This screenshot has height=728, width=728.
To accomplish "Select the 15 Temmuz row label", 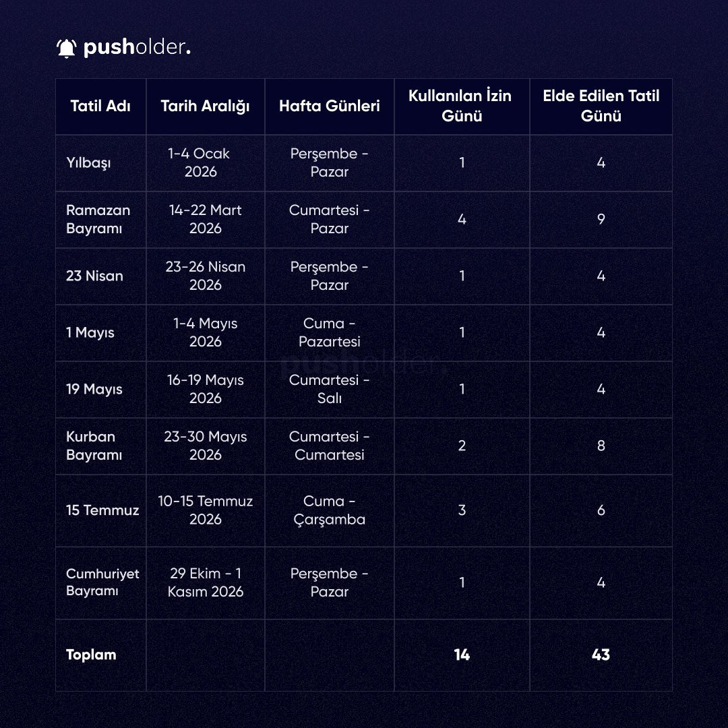I will (x=102, y=510).
